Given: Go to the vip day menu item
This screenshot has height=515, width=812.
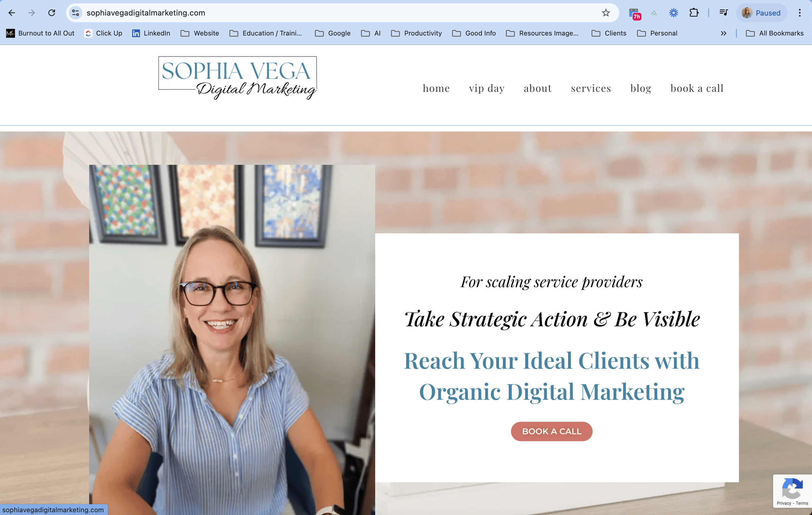Looking at the screenshot, I should coord(487,88).
